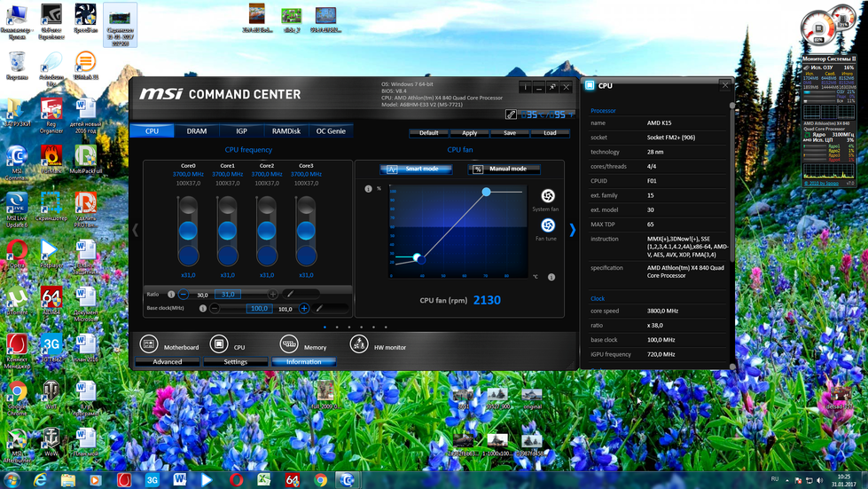This screenshot has width=868, height=489.
Task: Open Reg Organizer desktop shortcut
Action: coord(51,115)
